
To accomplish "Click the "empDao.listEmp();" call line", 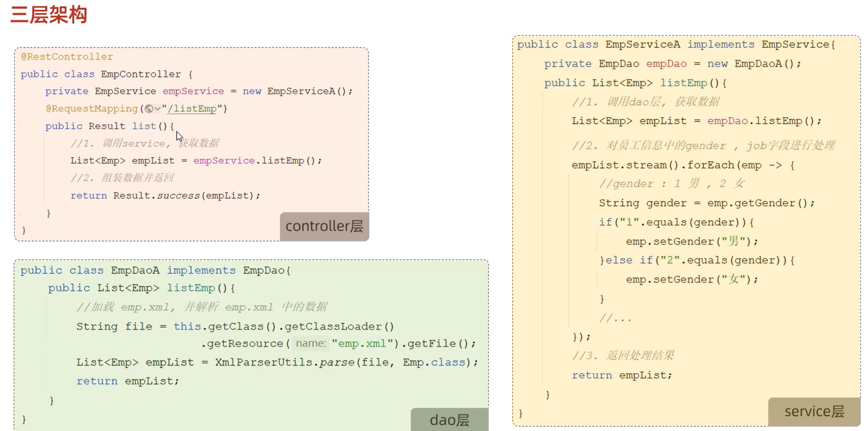I will coord(696,121).
